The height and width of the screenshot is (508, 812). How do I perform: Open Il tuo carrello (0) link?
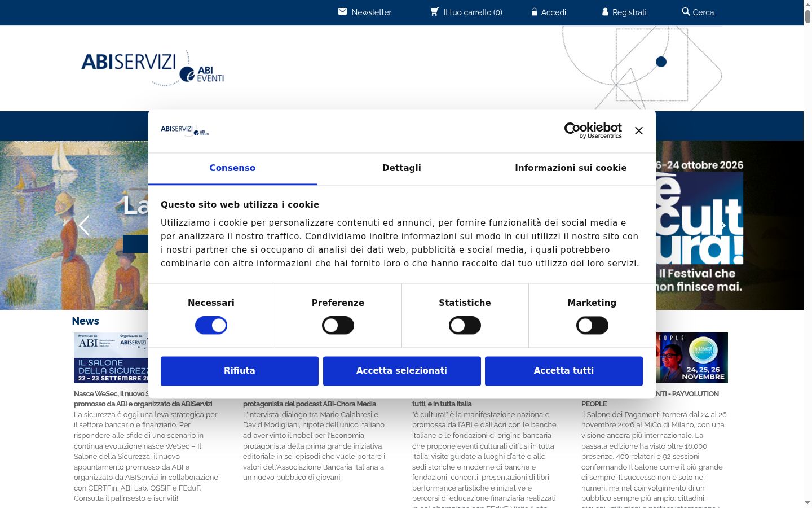[x=473, y=12]
